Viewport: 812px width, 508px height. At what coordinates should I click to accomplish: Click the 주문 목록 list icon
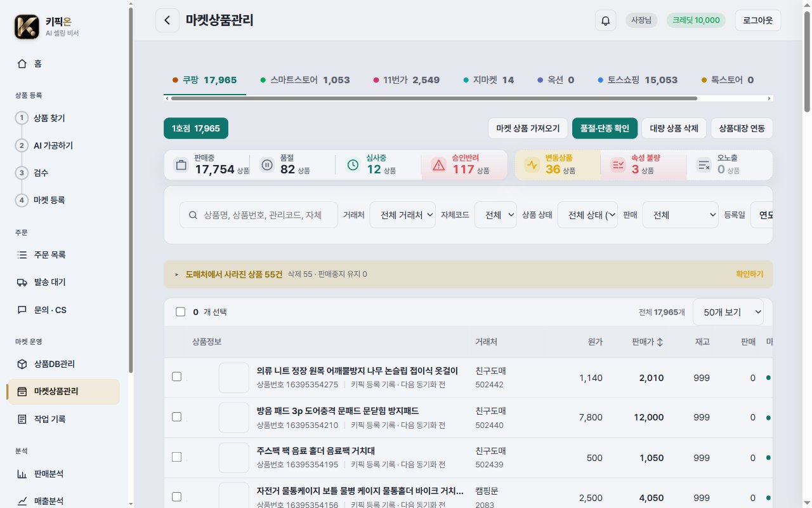click(22, 255)
